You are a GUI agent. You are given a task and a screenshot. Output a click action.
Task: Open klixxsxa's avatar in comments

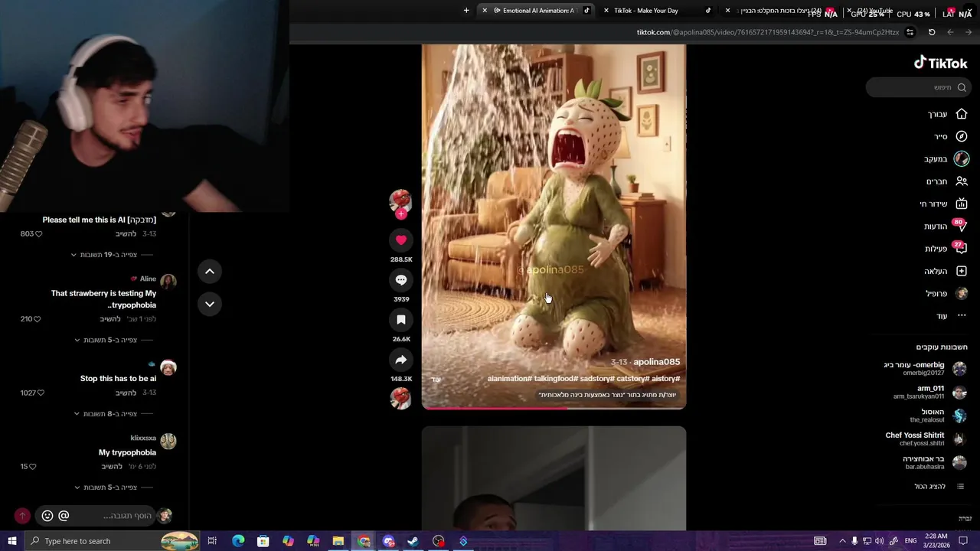click(168, 441)
